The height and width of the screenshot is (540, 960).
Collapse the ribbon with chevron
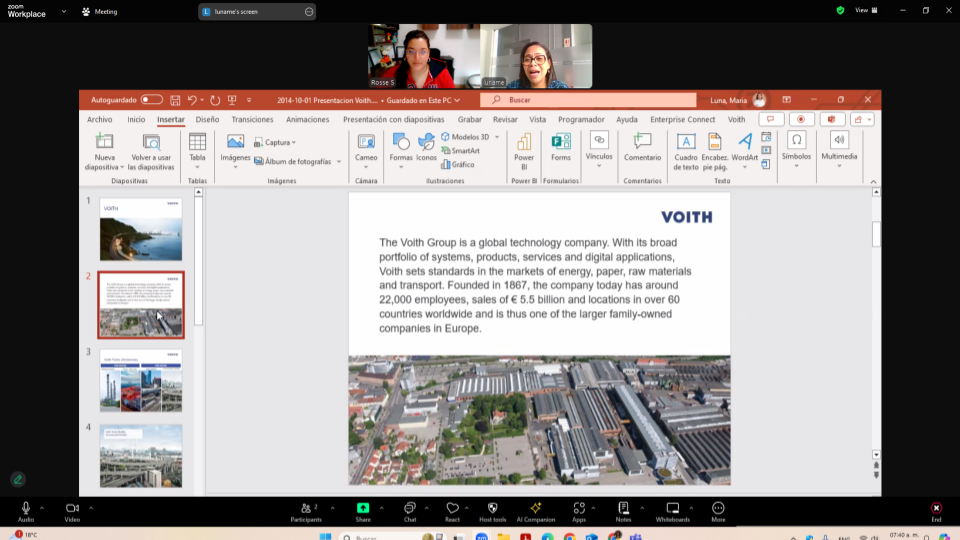[874, 182]
